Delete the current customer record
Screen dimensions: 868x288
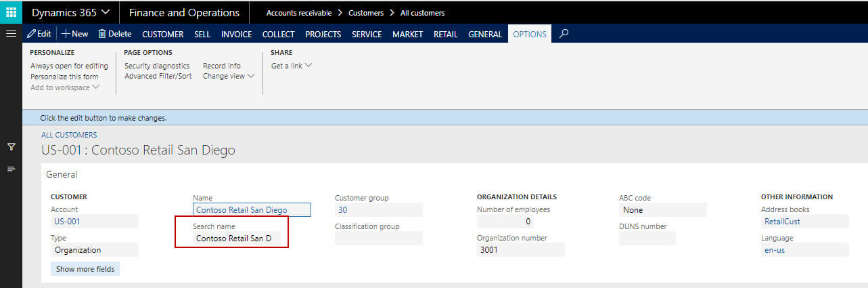tap(114, 34)
